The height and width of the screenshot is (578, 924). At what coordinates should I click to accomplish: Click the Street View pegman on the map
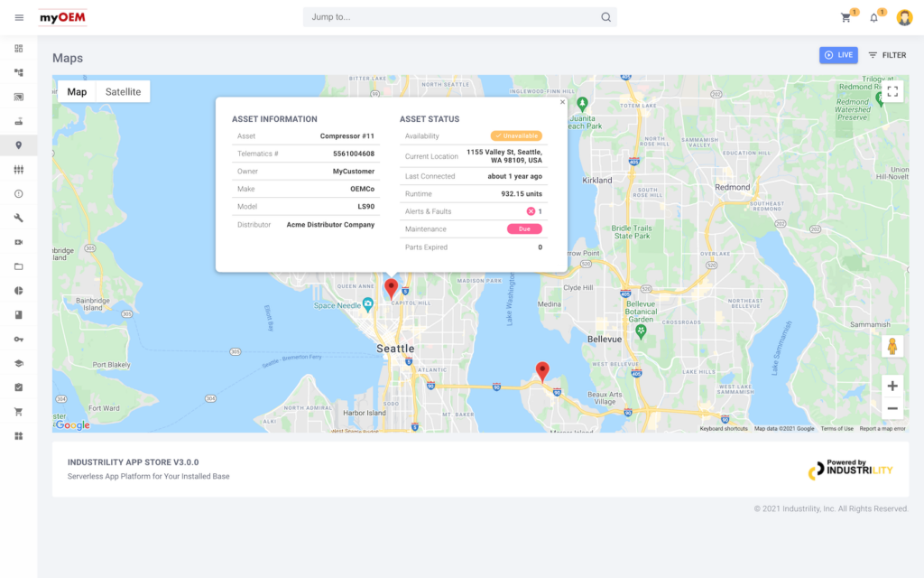(x=892, y=346)
